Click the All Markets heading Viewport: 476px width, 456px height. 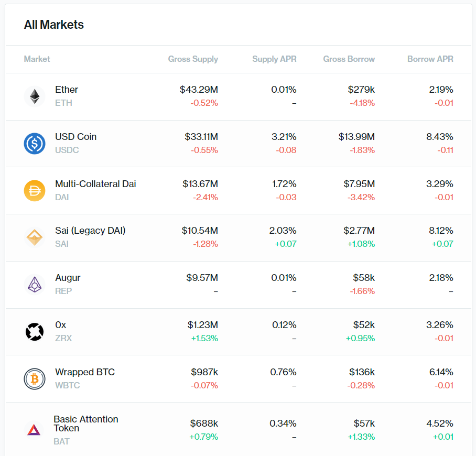[53, 25]
